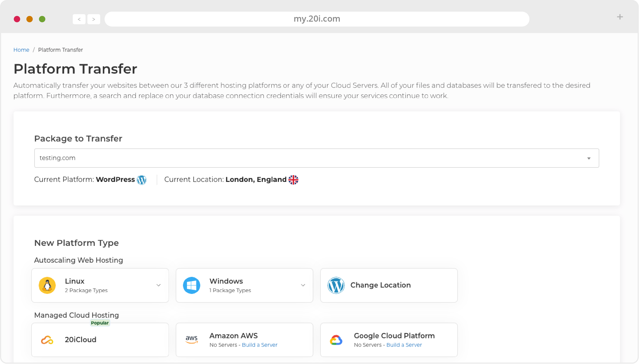Click the testing.com input field

click(316, 158)
